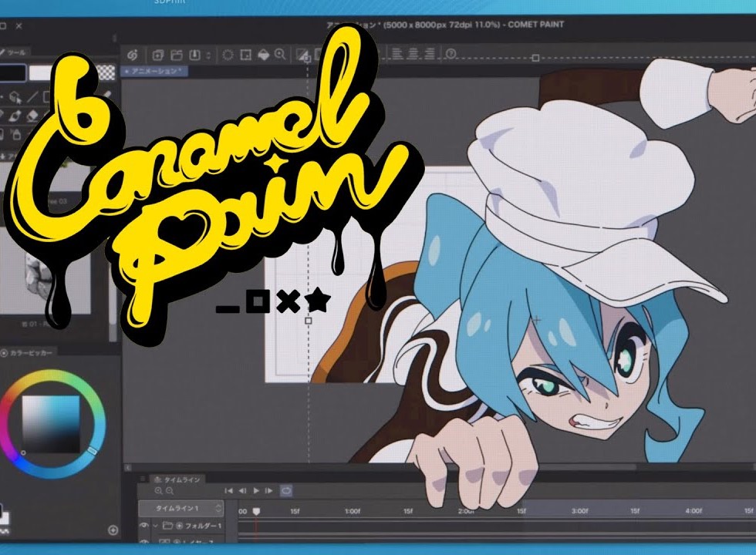Image resolution: width=756 pixels, height=555 pixels.
Task: Select the タイムライン panel tab
Action: 178,479
